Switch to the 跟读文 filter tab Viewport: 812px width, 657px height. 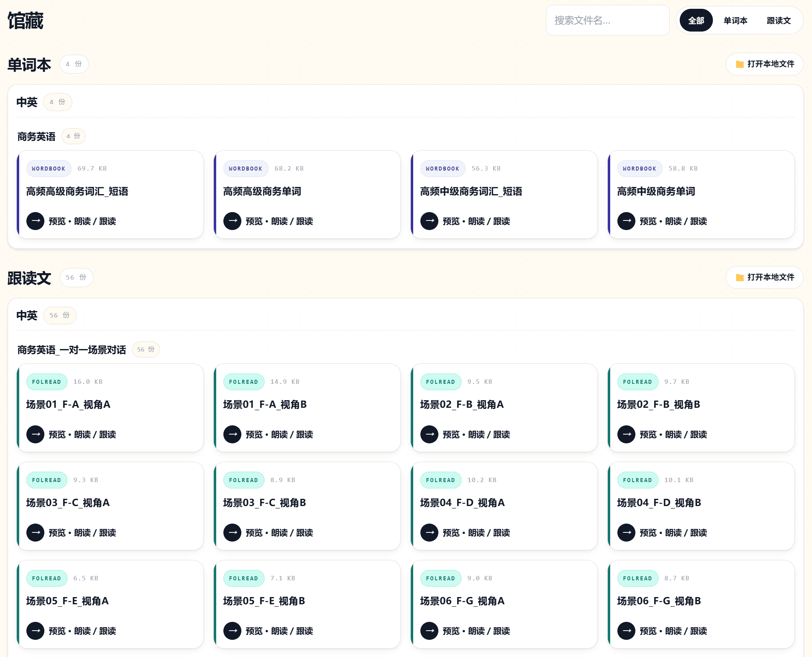[x=778, y=20]
